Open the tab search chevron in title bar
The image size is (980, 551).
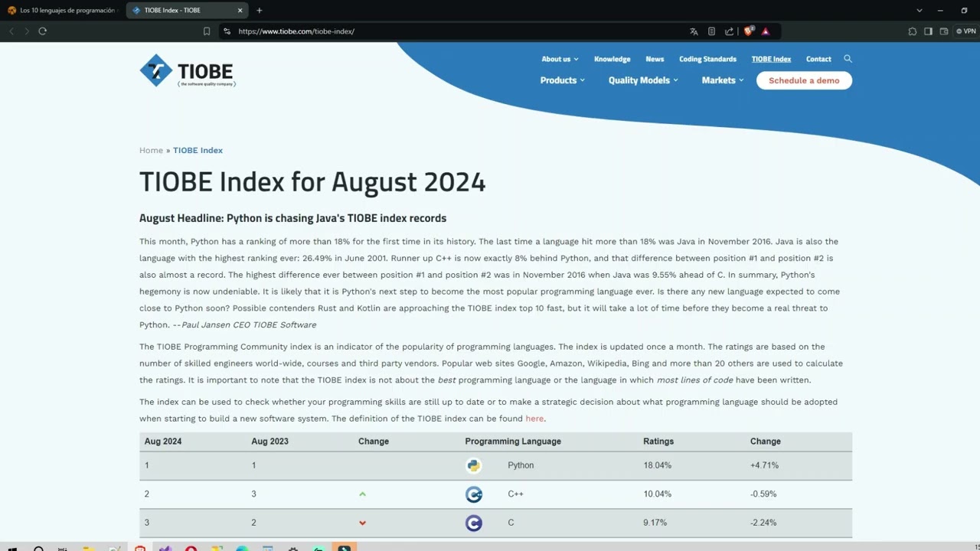pos(920,11)
